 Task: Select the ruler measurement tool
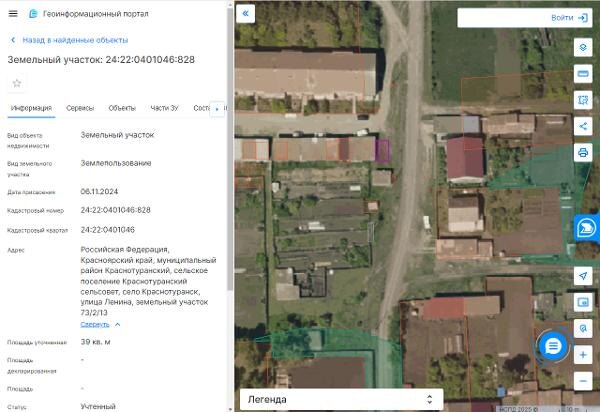click(x=583, y=74)
